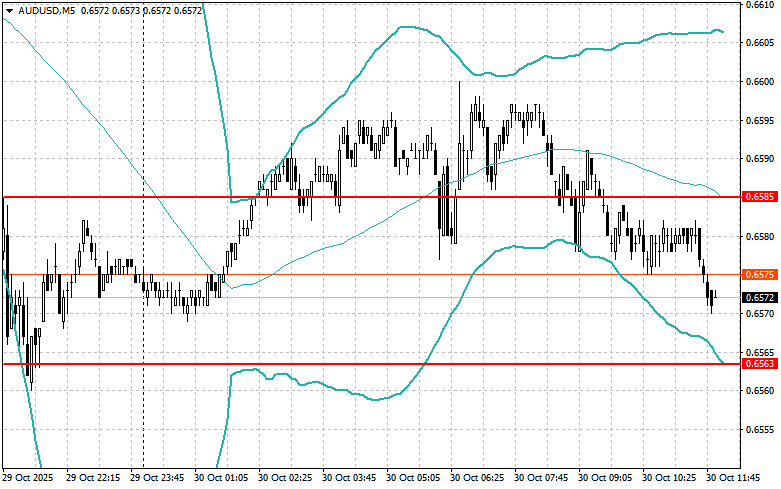
Task: Click the 30 Oct 05:05 time label
Action: click(413, 478)
